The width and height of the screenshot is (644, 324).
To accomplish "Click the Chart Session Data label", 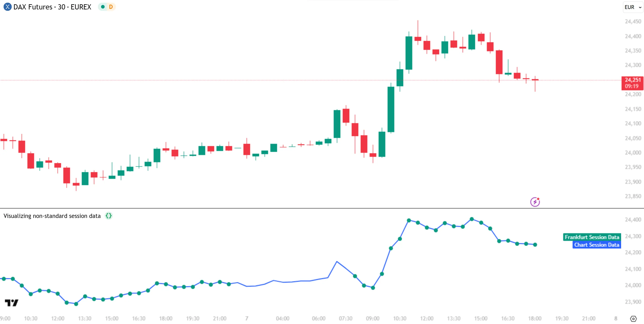I will pyautogui.click(x=596, y=245).
